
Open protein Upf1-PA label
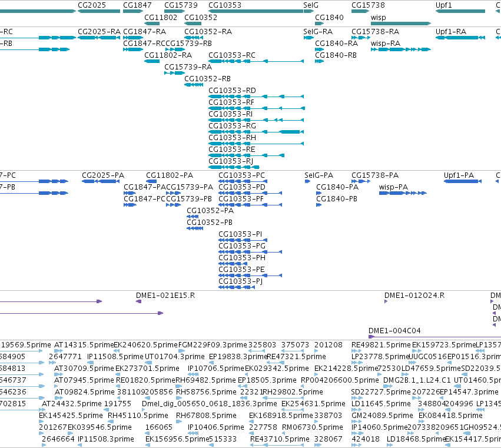point(459,175)
